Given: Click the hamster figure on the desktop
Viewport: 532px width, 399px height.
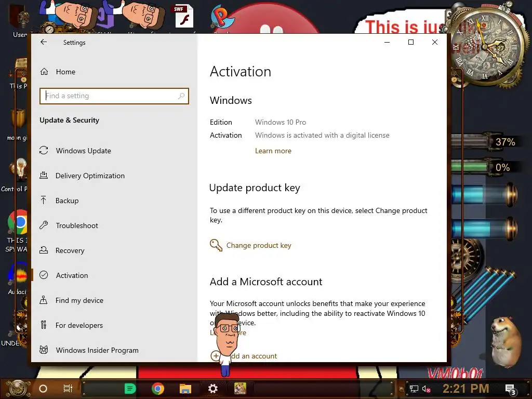Looking at the screenshot, I should tap(506, 341).
